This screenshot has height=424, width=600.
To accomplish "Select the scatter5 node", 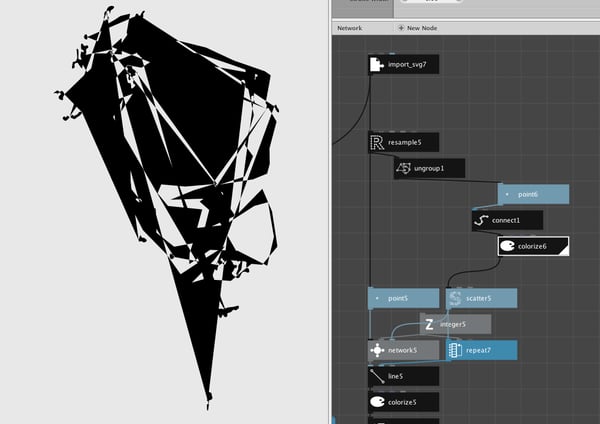I will tap(482, 298).
